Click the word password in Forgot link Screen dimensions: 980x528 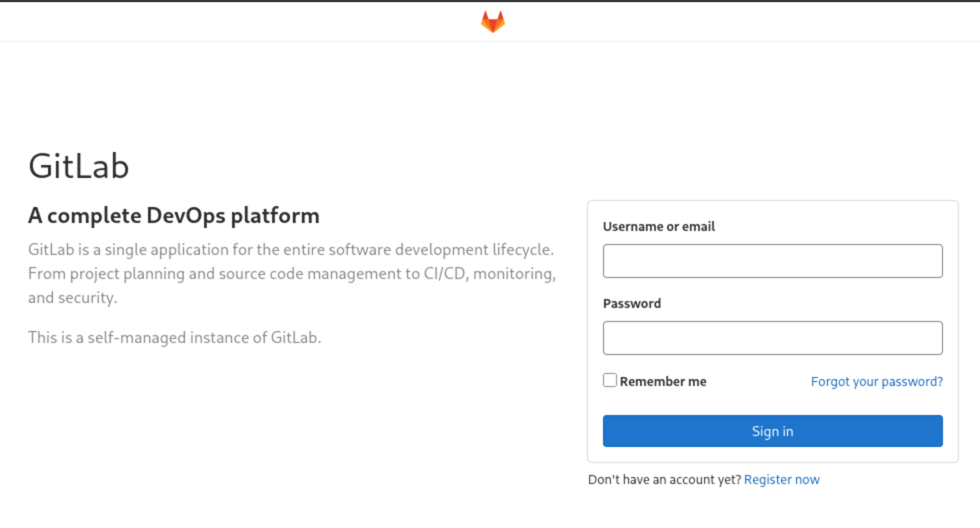915,381
